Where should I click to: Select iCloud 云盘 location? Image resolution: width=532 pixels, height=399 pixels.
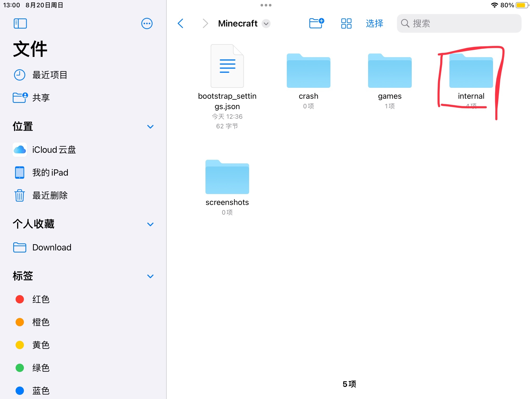pyautogui.click(x=83, y=150)
